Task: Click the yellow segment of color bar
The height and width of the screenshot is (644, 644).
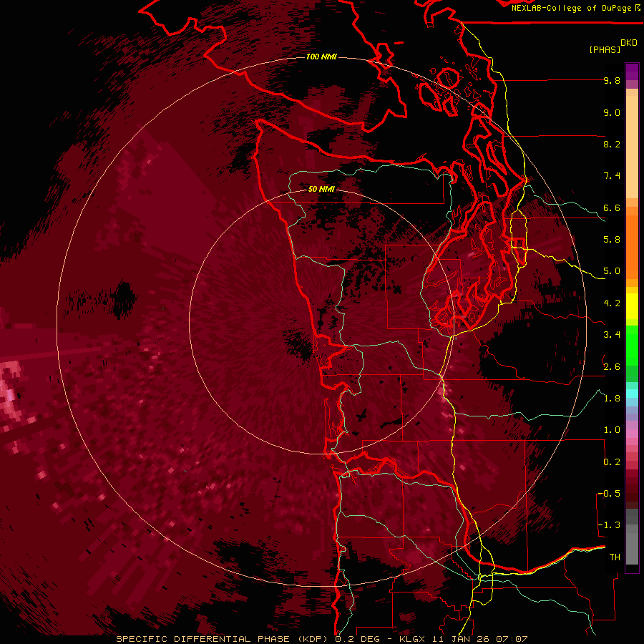Action: 632,306
